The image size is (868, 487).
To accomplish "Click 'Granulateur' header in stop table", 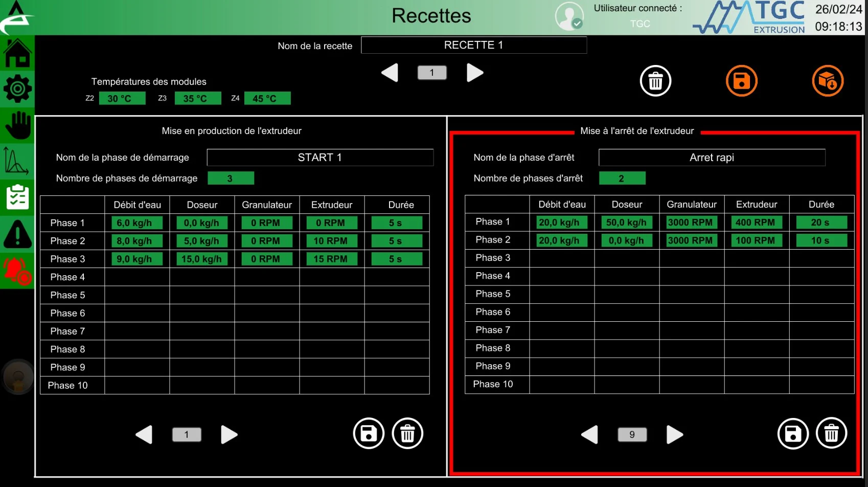I will point(692,204).
